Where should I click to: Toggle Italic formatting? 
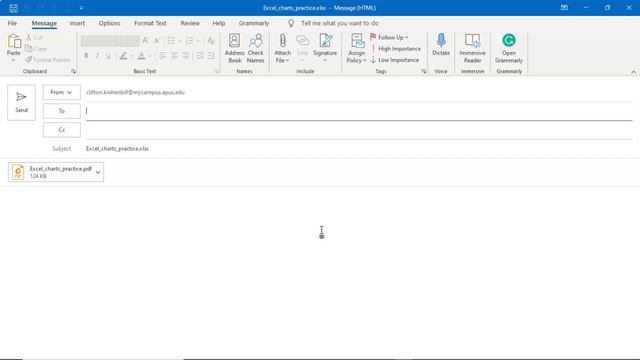tap(97, 56)
